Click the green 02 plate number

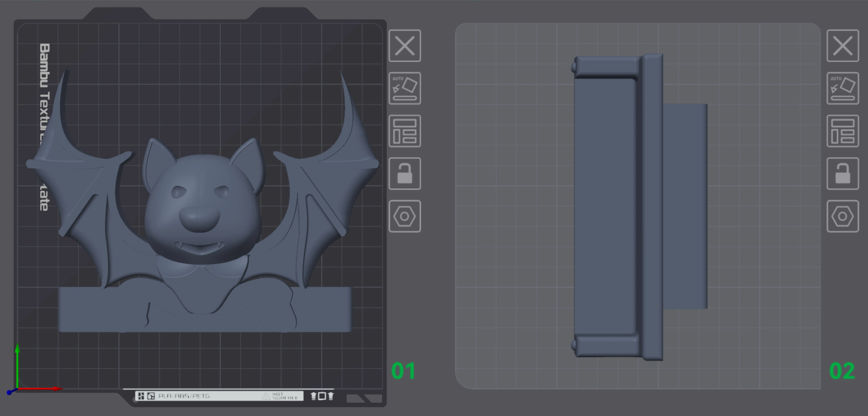click(x=842, y=371)
